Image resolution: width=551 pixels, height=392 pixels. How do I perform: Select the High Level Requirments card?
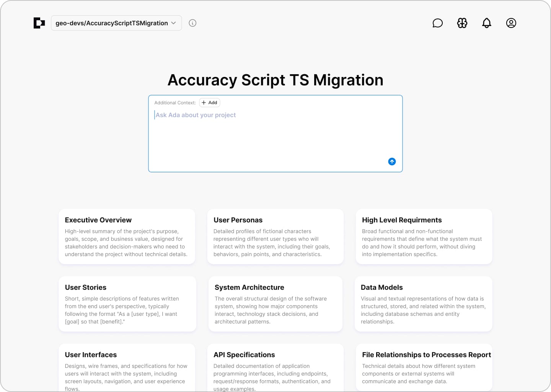point(424,236)
